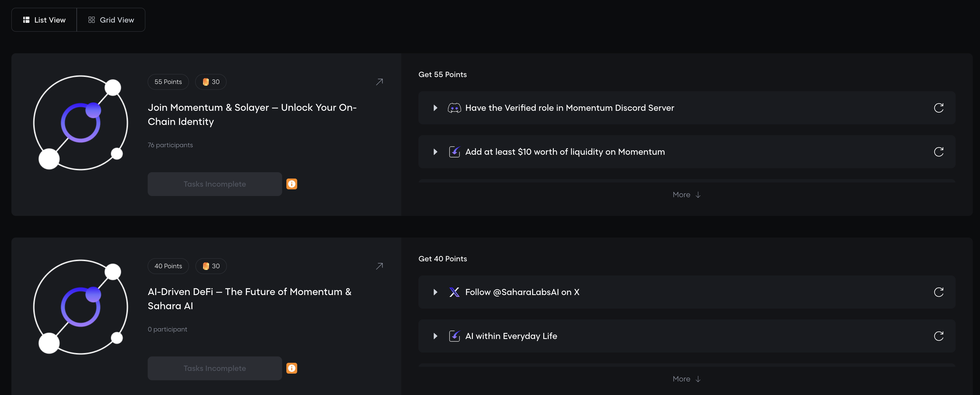Expand the Momentum Discord Verified role task
The width and height of the screenshot is (980, 395).
coord(435,108)
